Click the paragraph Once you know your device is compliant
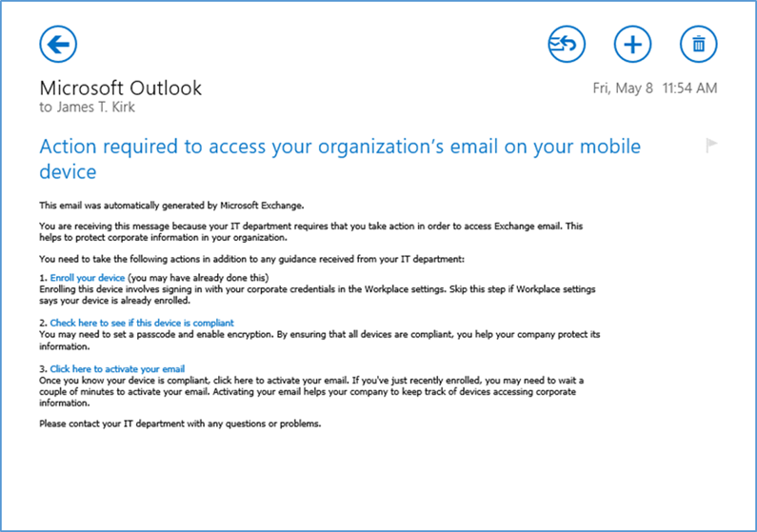The image size is (757, 532). (311, 392)
